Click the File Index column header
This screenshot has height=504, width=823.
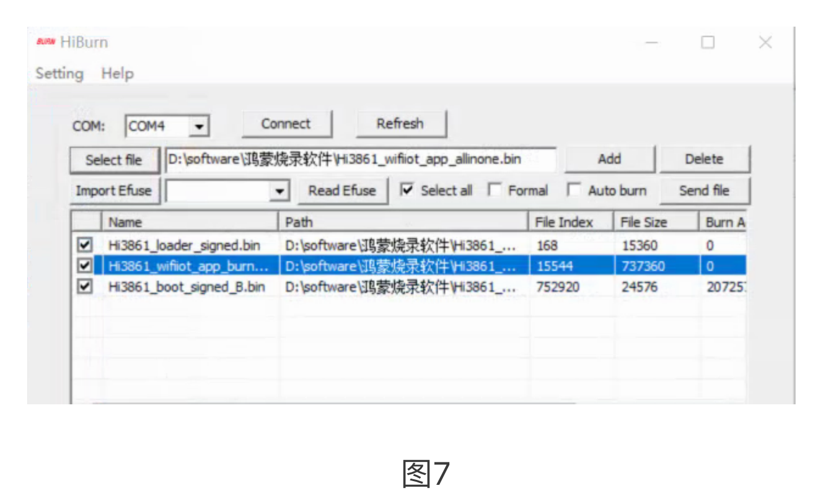pyautogui.click(x=571, y=222)
